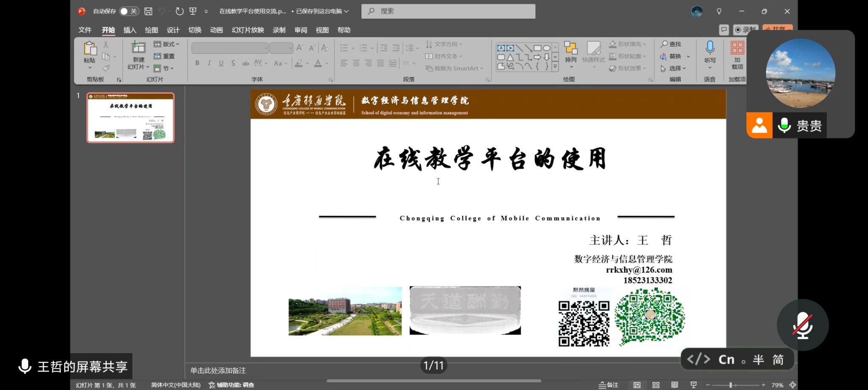This screenshot has height=390, width=868.
Task: Open the font name combo box
Action: [230, 48]
